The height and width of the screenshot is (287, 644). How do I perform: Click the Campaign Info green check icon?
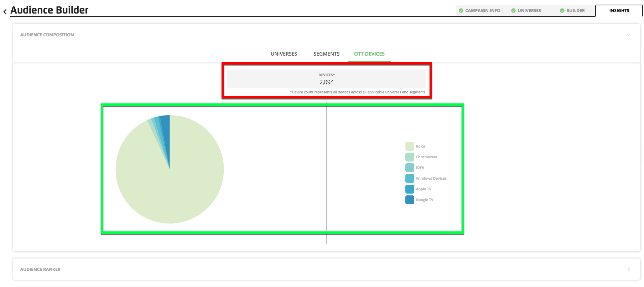coord(461,11)
